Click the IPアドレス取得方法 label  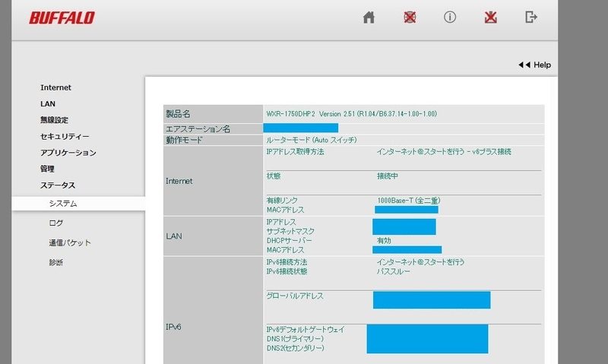coord(295,151)
